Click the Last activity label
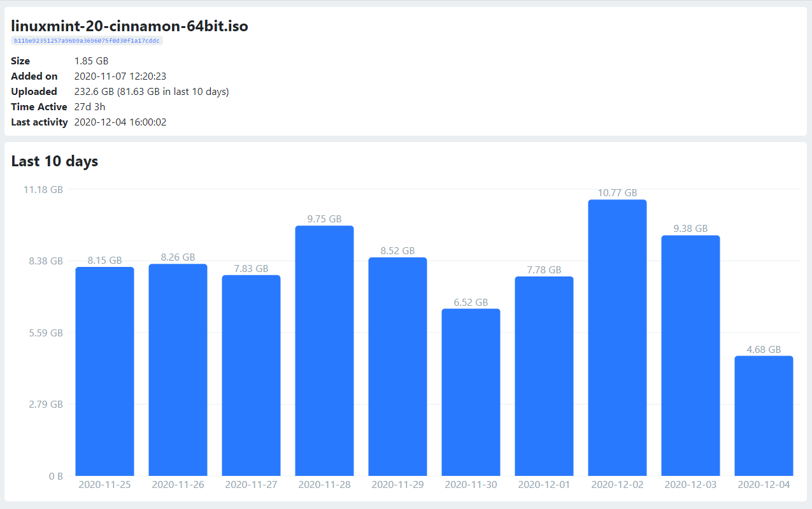Screen dimensions: 812x509 tap(39, 122)
